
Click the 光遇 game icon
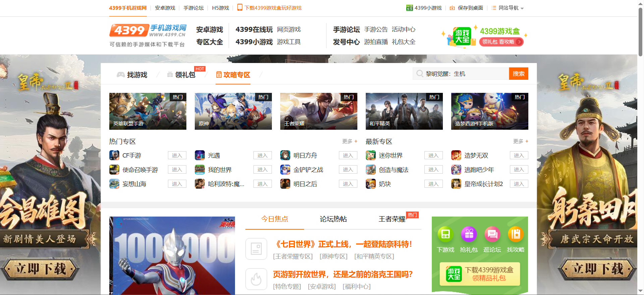click(x=200, y=155)
